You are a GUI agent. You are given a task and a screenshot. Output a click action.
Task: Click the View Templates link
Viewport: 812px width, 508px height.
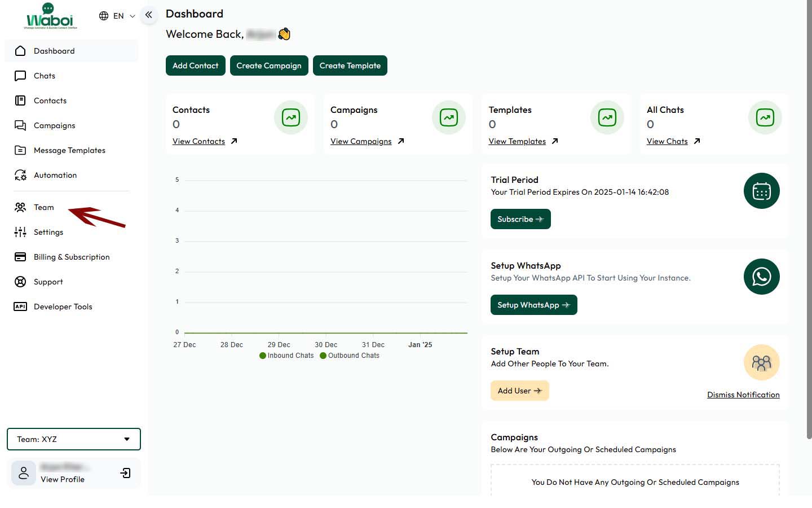(x=517, y=141)
